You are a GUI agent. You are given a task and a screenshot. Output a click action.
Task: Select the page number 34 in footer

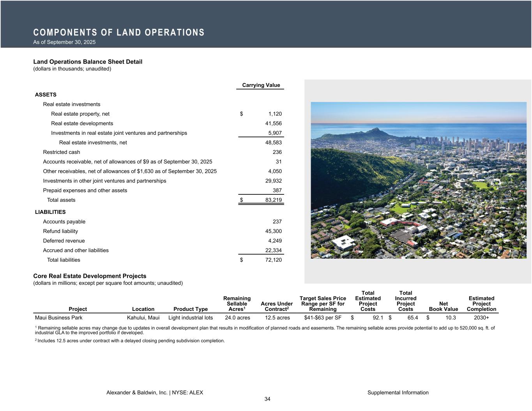click(x=267, y=399)
